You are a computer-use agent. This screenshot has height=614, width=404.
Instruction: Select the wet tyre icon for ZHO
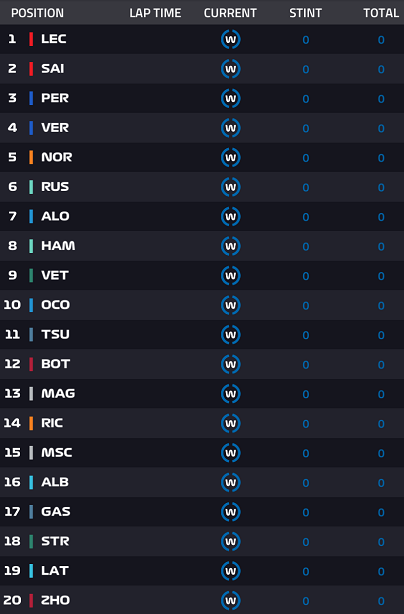(x=231, y=600)
